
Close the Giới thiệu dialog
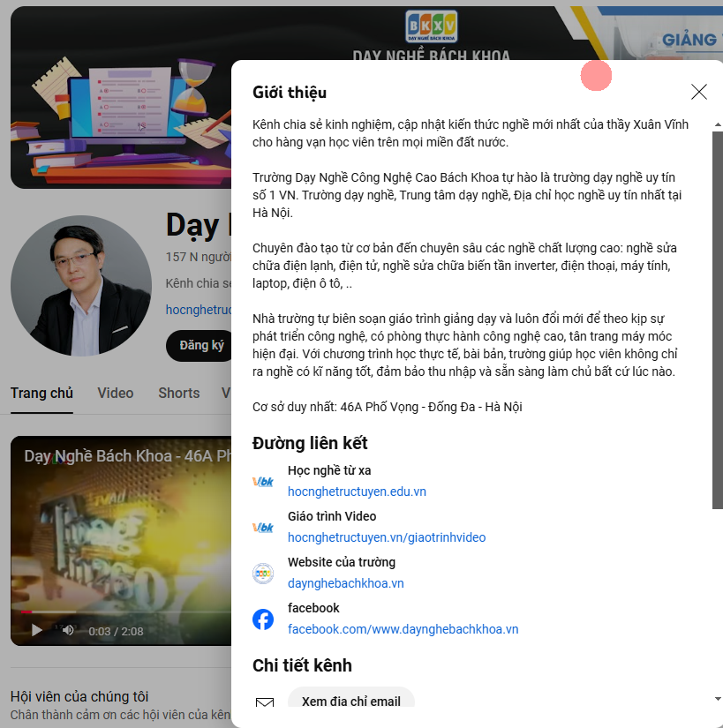(698, 92)
